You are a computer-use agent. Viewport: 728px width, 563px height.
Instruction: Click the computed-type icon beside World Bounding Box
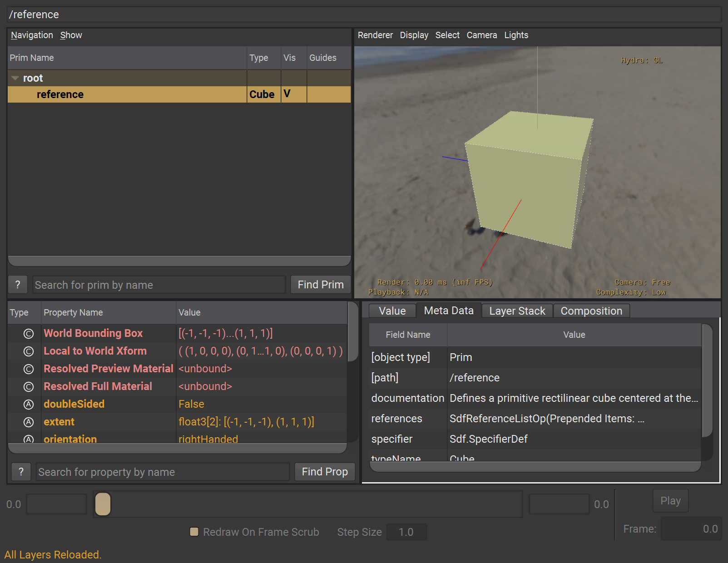click(29, 334)
